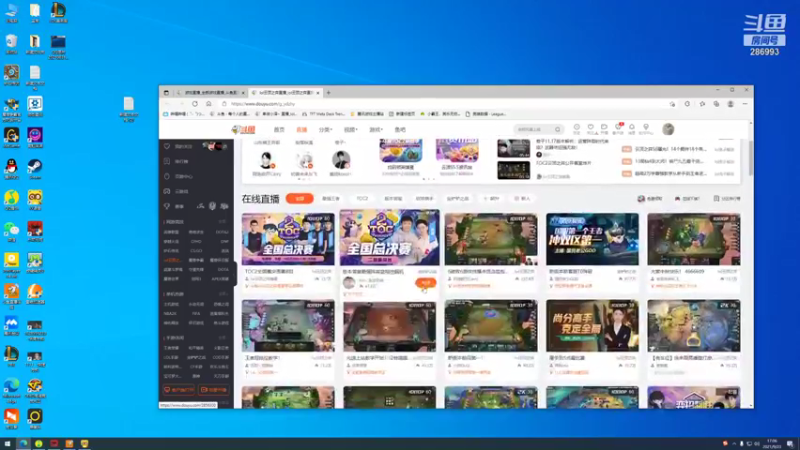Open a new browser tab with plus button
Image resolution: width=800 pixels, height=450 pixels.
tap(328, 93)
